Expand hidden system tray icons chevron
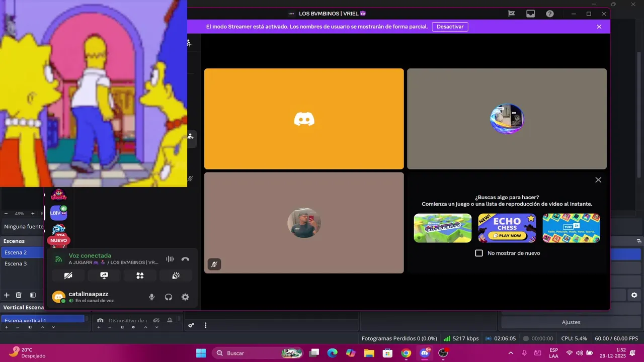 [511, 353]
